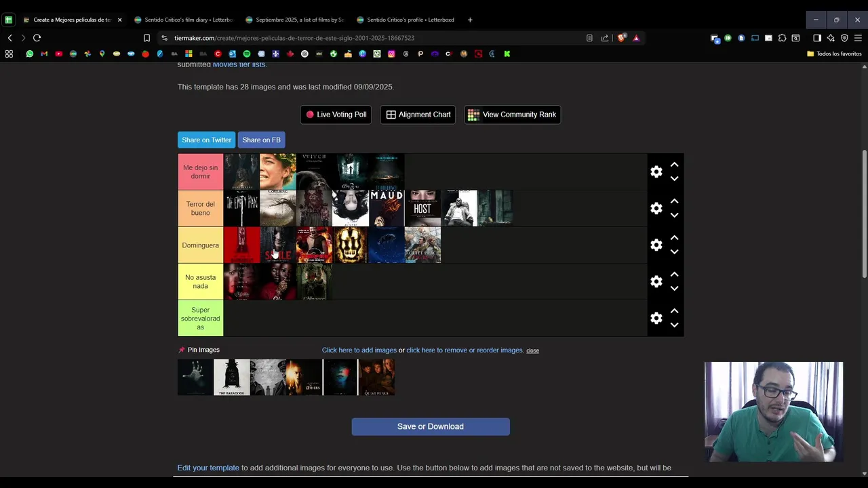Screen dimensions: 868x488
Task: Open the Threads bookmark icon
Action: (406, 54)
